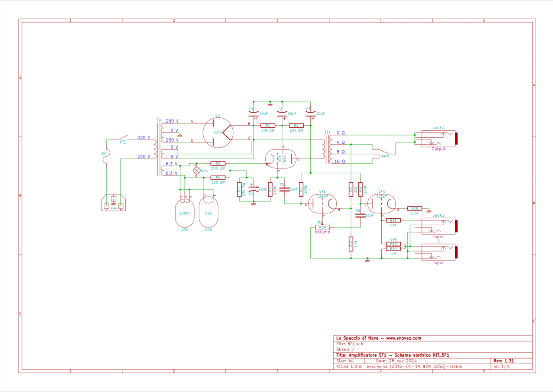The height and width of the screenshot is (392, 553).
Task: Select the Jack2 Input connector
Action: coord(439,226)
